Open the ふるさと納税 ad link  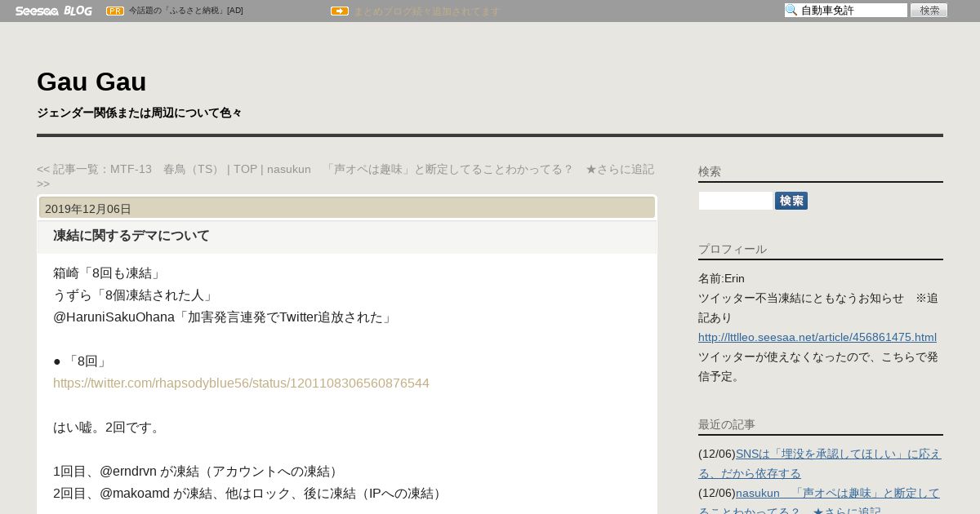click(186, 11)
